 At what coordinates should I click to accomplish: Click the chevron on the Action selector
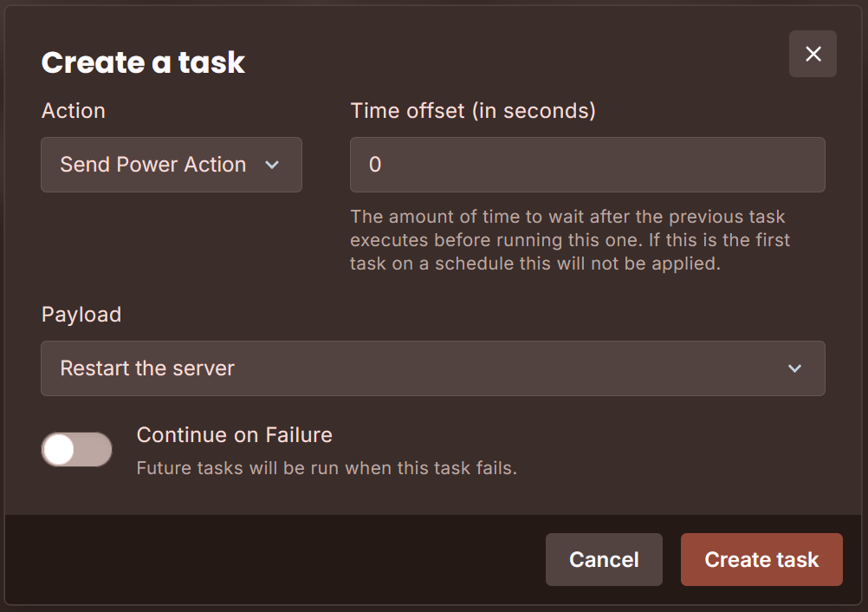[x=273, y=165]
